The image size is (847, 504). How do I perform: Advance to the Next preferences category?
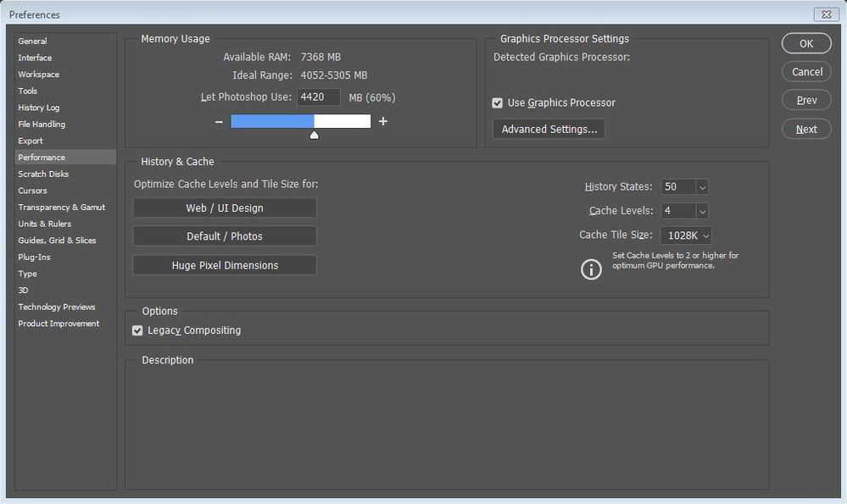[806, 130]
